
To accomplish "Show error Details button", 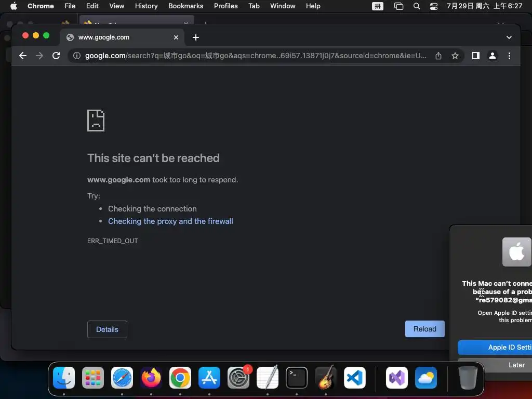I will pos(107,329).
